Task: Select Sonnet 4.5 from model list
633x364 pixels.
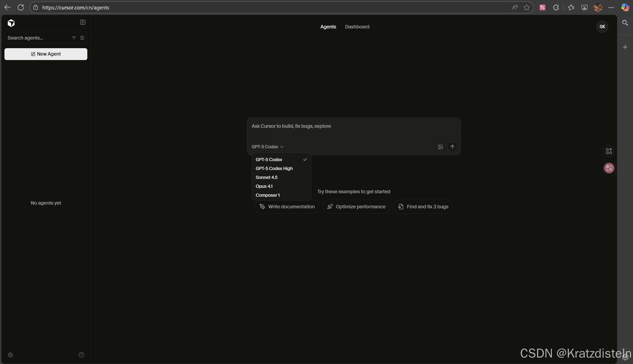Action: [x=266, y=177]
